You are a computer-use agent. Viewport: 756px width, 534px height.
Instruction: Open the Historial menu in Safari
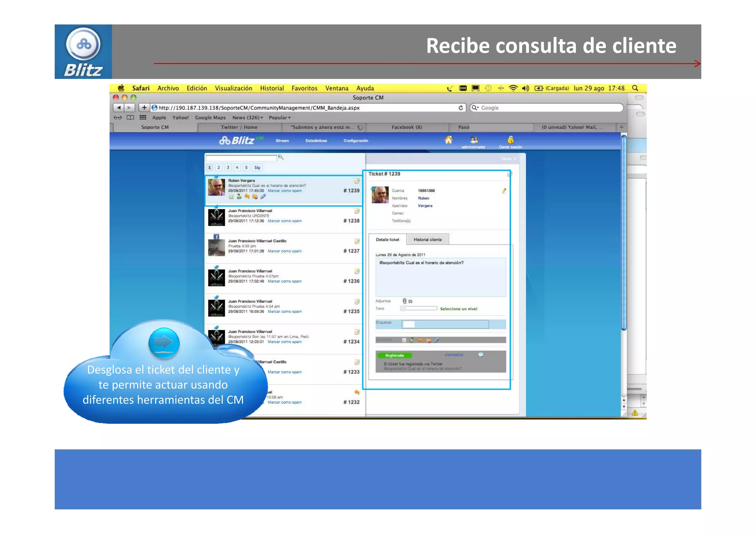pos(272,88)
